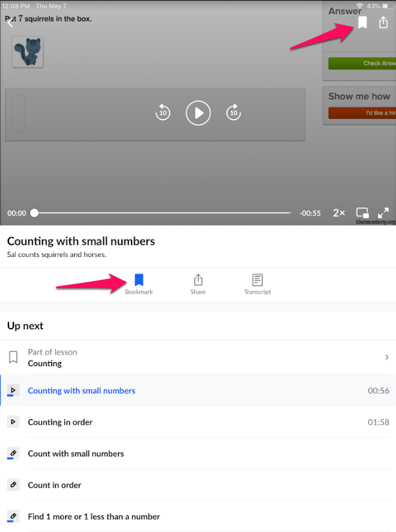The width and height of the screenshot is (396, 532).
Task: Click the battery indicator in status bar
Action: tap(388, 6)
